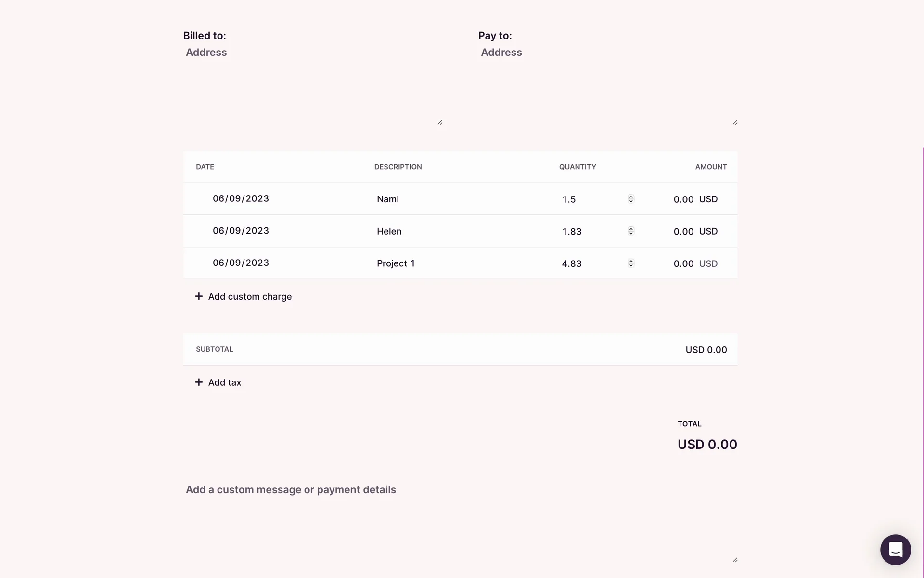Click Billed to textarea resize handle
924x578 pixels.
pyautogui.click(x=440, y=123)
